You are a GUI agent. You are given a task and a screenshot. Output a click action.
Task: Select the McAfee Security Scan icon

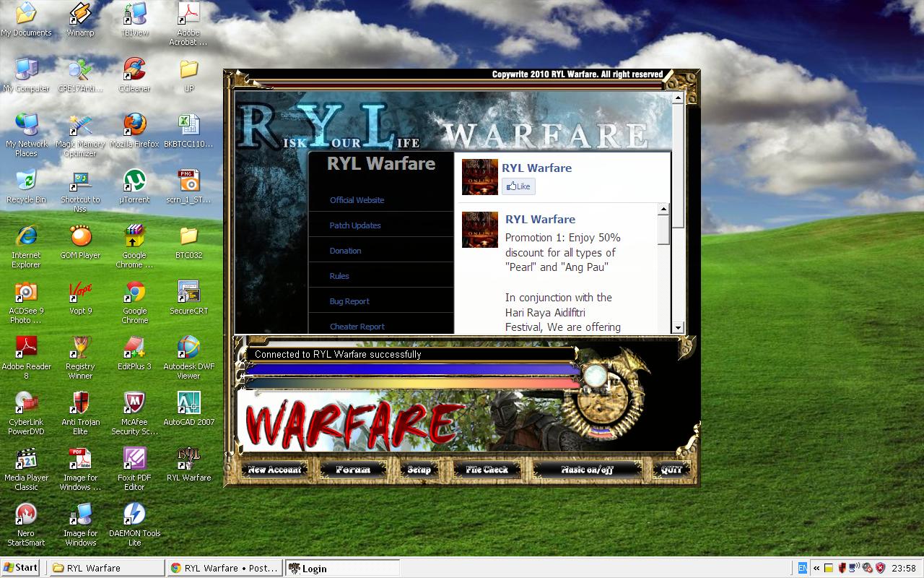pos(134,413)
